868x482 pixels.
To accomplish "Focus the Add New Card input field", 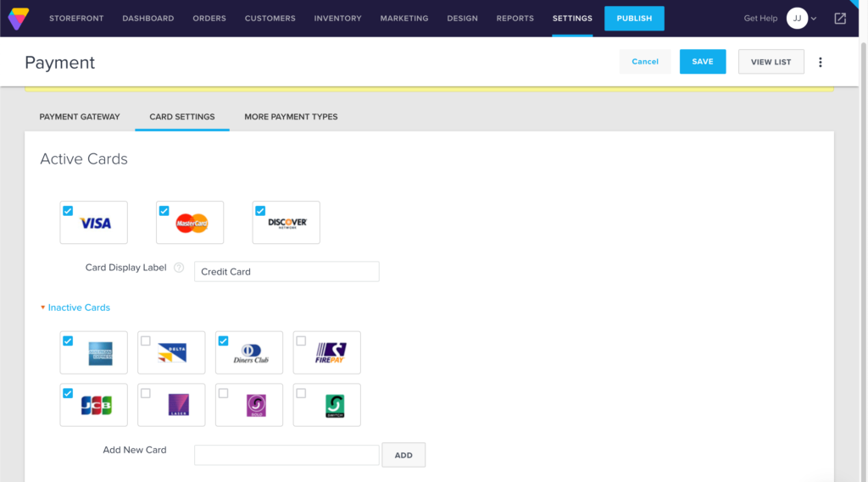I will tap(287, 455).
